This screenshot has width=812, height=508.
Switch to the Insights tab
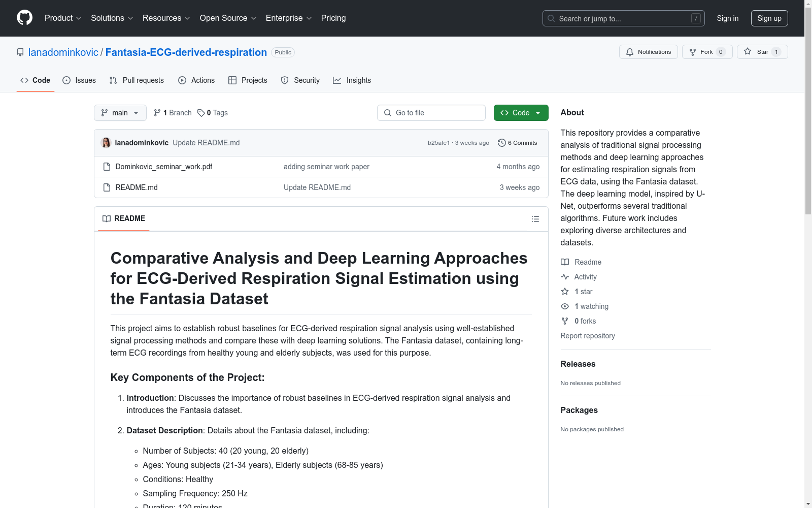(x=352, y=80)
